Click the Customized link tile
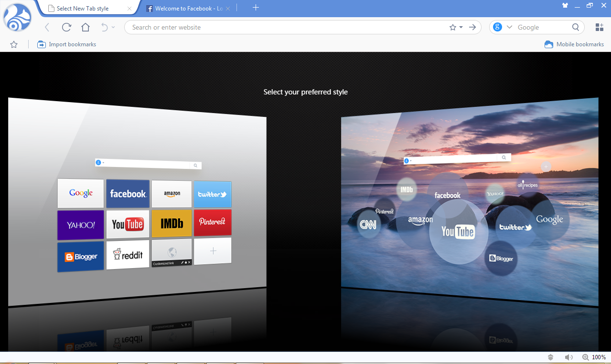611x364 pixels. click(172, 253)
